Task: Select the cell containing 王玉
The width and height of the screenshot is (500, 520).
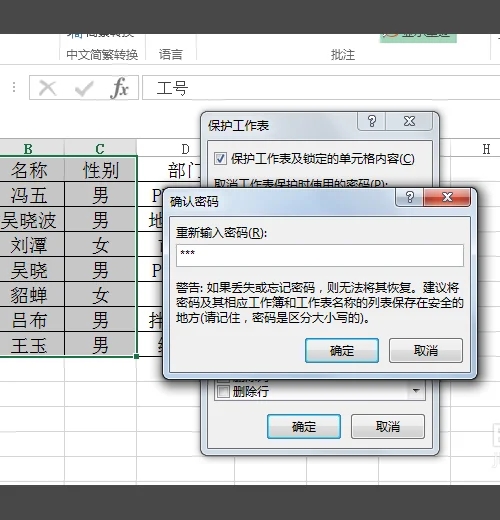Action: 29,345
